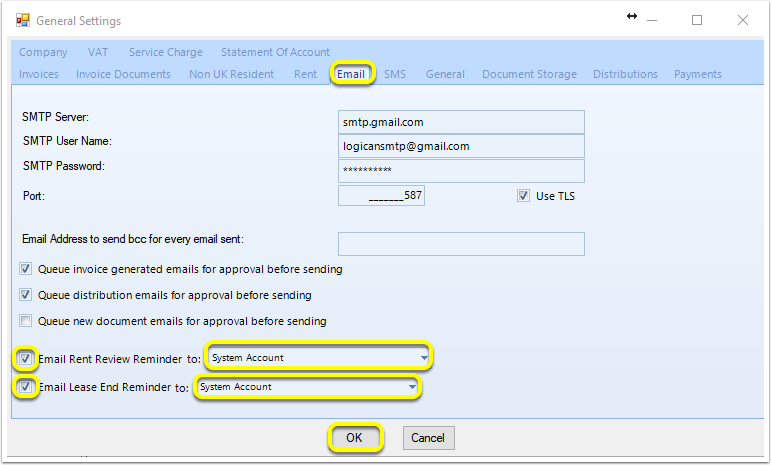
Task: Toggle Email Lease End Reminder checkbox
Action: [26, 386]
